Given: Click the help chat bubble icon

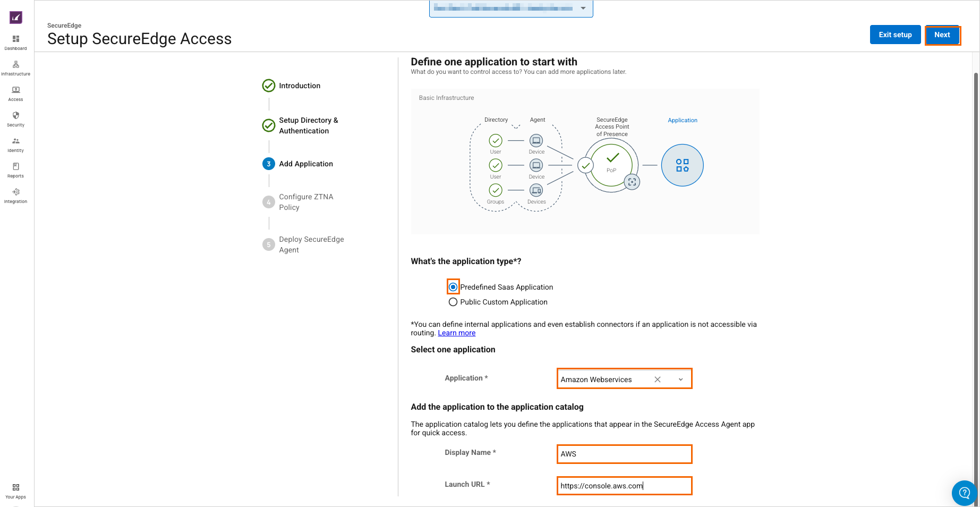Looking at the screenshot, I should [x=964, y=493].
